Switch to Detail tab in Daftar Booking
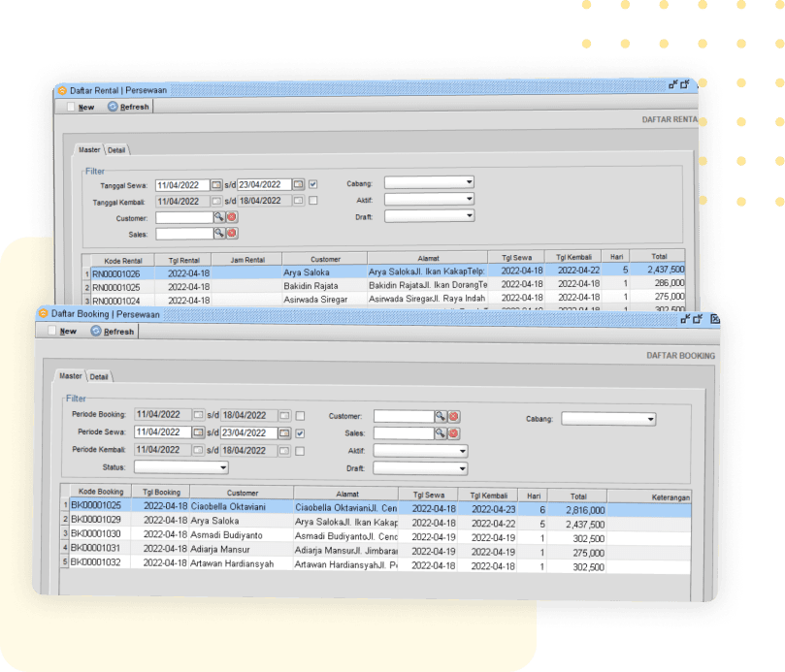This screenshot has width=785, height=672. pos(99,377)
